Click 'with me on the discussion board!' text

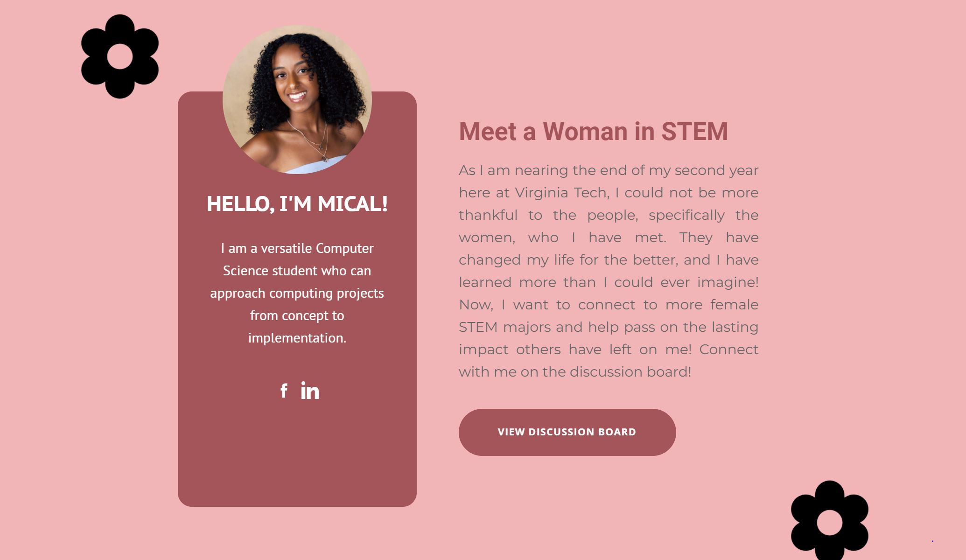click(x=575, y=372)
